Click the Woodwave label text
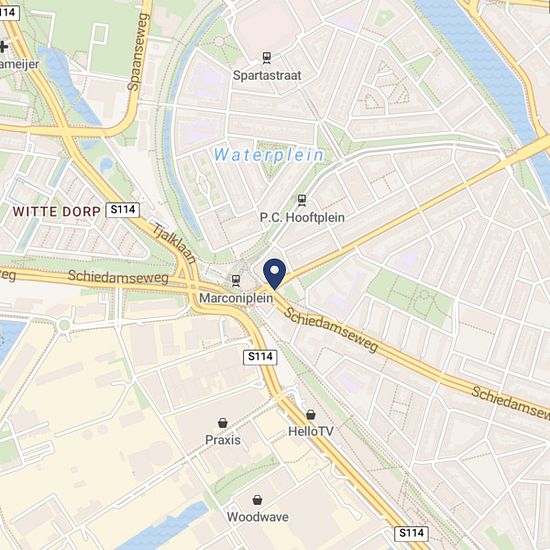Image resolution: width=550 pixels, height=550 pixels. click(258, 517)
